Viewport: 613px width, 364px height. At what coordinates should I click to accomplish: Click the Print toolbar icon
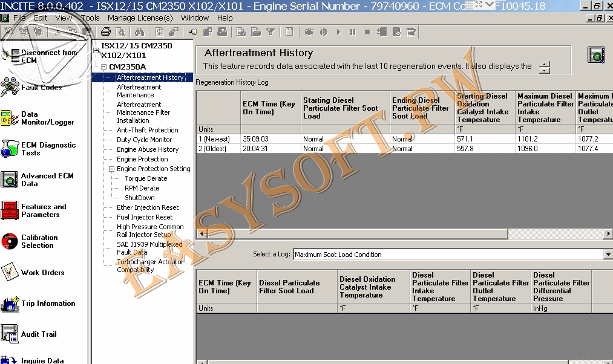tap(105, 32)
